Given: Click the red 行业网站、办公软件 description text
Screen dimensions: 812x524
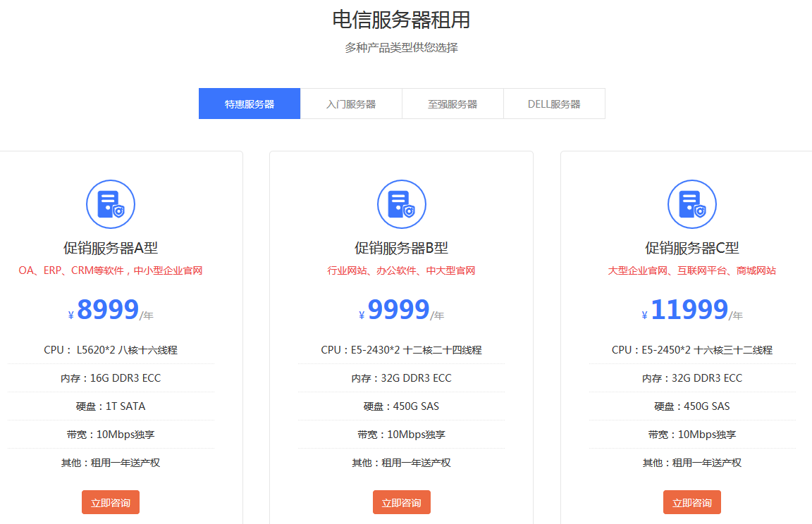Looking at the screenshot, I should (402, 270).
